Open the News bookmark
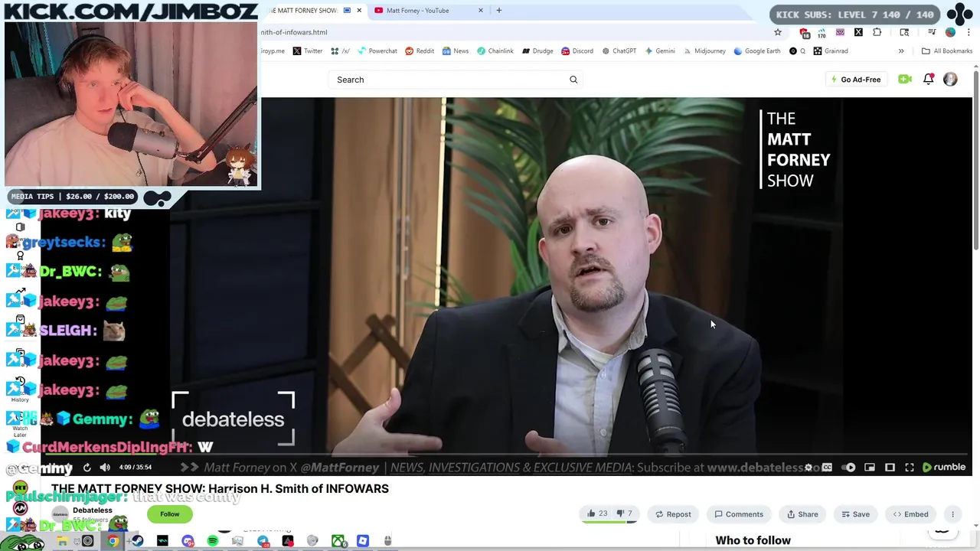This screenshot has width=980, height=551. click(456, 51)
